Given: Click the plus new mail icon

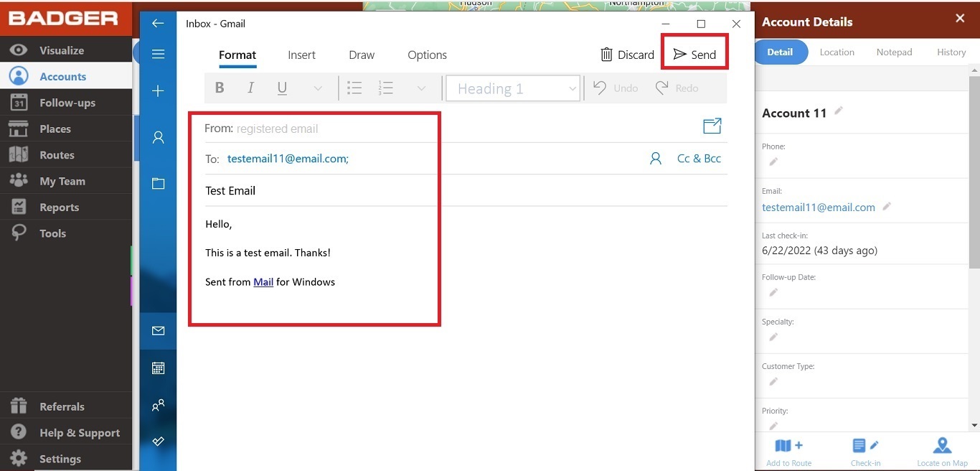Looking at the screenshot, I should (x=158, y=90).
